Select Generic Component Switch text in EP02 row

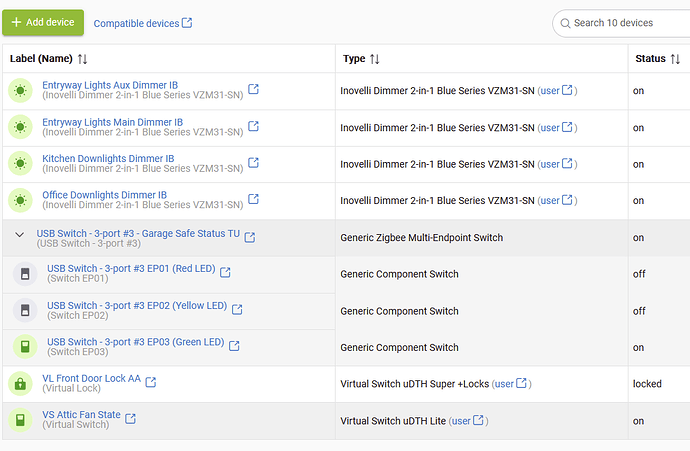click(x=399, y=311)
